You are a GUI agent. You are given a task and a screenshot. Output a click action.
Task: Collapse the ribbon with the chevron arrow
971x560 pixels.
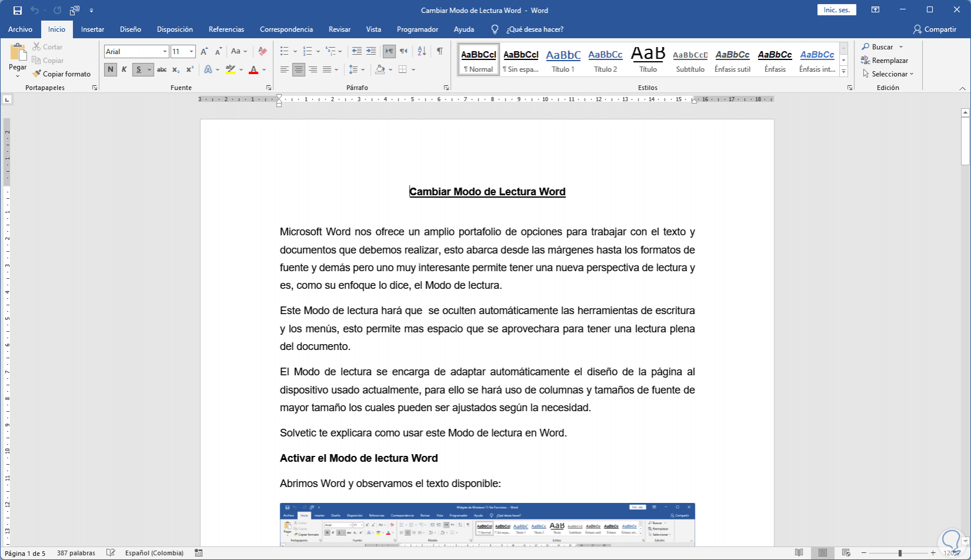pyautogui.click(x=963, y=88)
